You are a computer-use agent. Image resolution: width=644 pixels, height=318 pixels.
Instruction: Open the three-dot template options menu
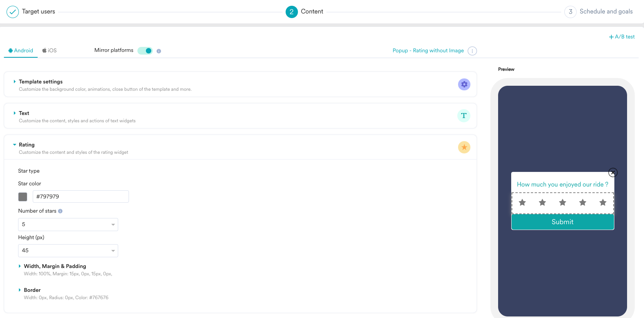(x=472, y=51)
